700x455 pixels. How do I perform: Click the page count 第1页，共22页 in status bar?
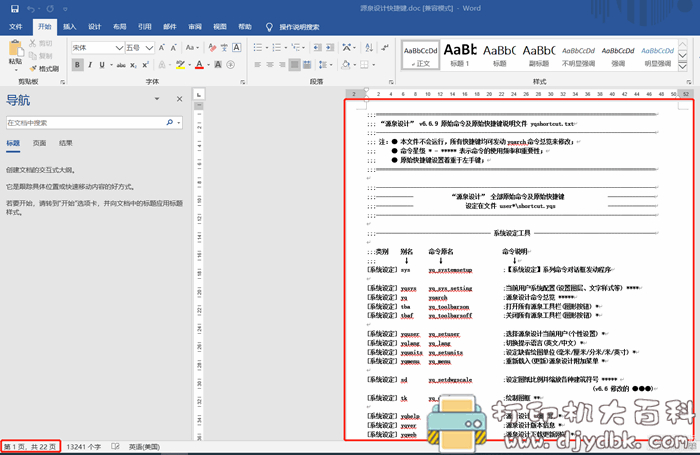(x=30, y=447)
